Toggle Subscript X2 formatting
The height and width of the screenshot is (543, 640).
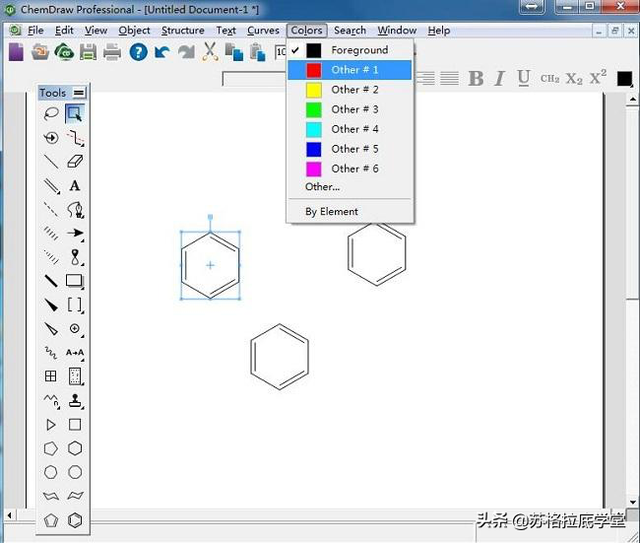pyautogui.click(x=574, y=78)
